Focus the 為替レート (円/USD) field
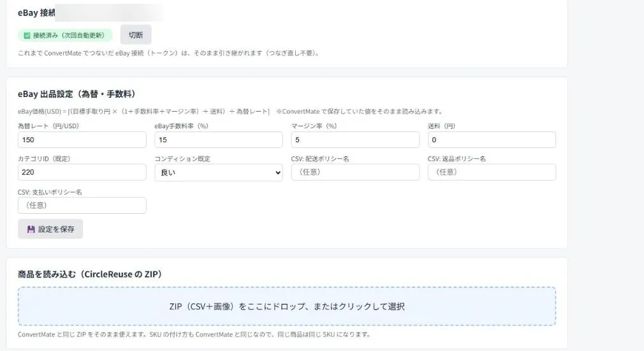 coord(82,140)
